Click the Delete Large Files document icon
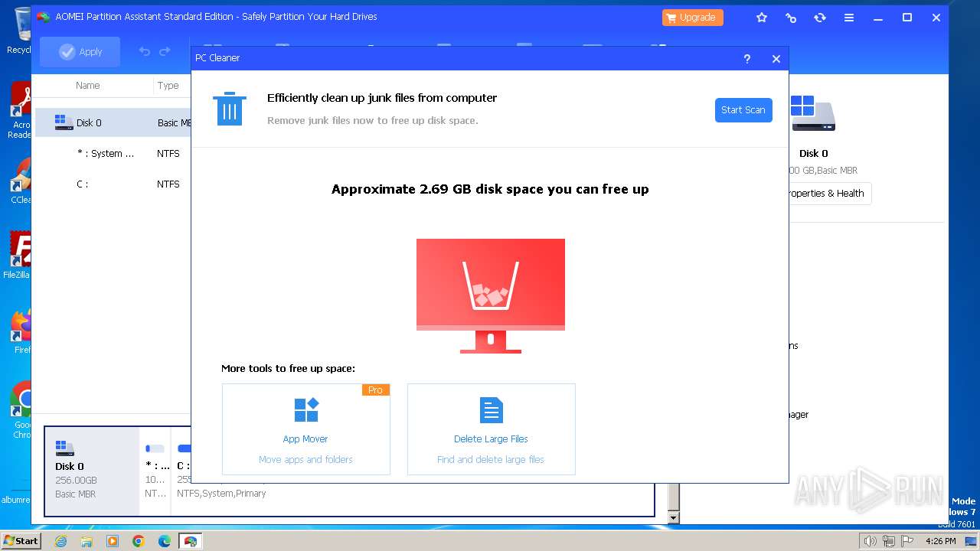Image resolution: width=980 pixels, height=551 pixels. 492,410
